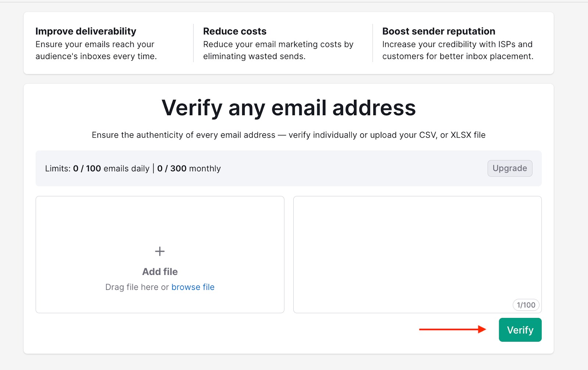
Task: Click the Reduce costs section heading
Action: [234, 31]
